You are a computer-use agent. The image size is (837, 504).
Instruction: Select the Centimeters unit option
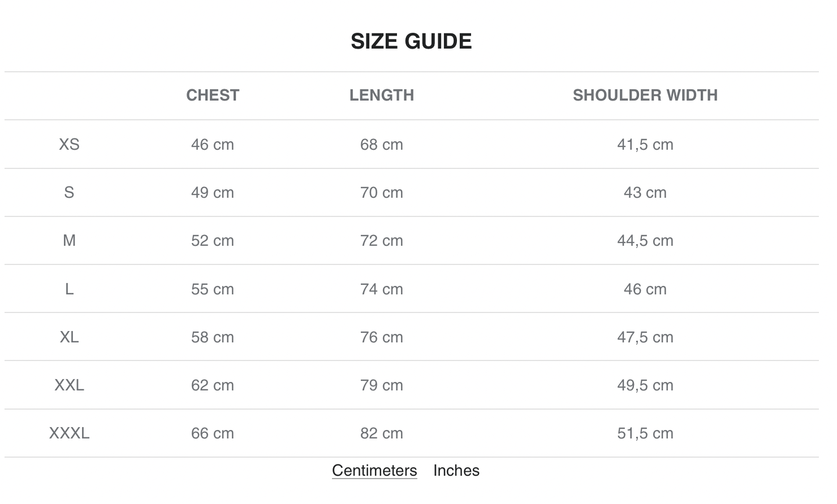374,471
